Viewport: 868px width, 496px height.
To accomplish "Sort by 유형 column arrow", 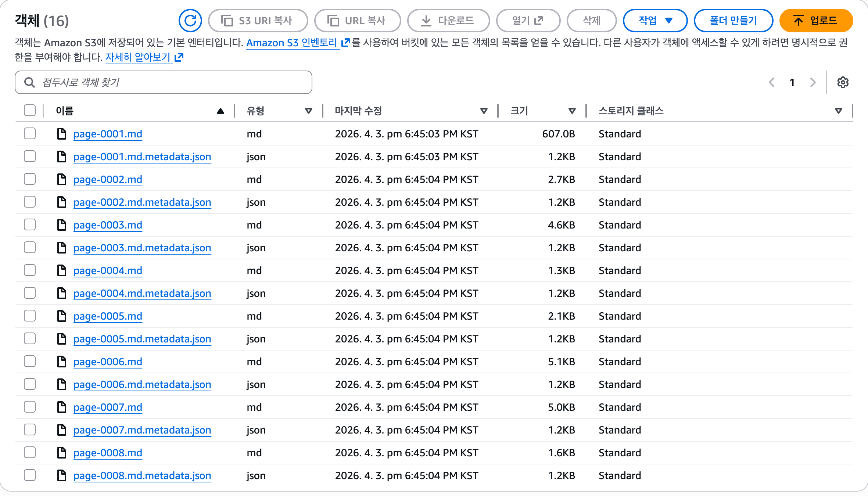I will point(308,111).
